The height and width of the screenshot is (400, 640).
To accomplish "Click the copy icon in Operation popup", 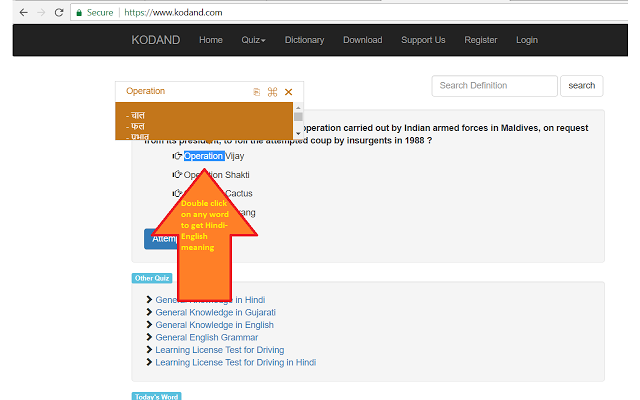I will click(x=256, y=92).
